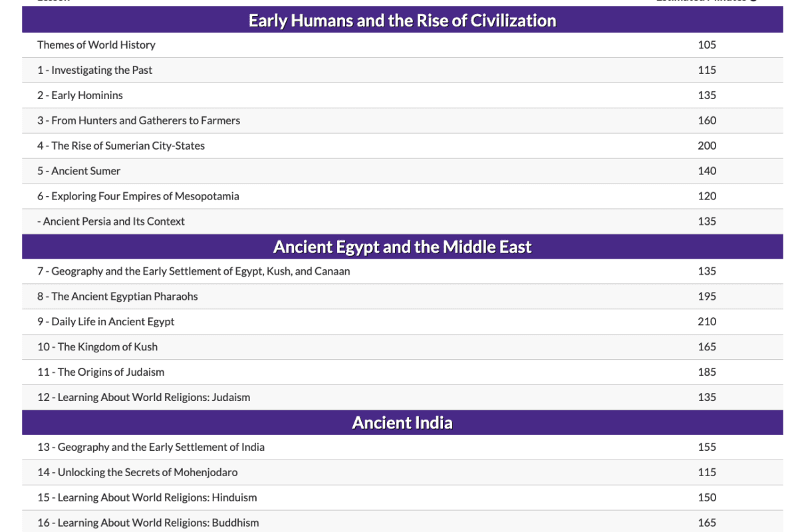Expand the Ancient India section header
This screenshot has height=532, width=798.
402,422
